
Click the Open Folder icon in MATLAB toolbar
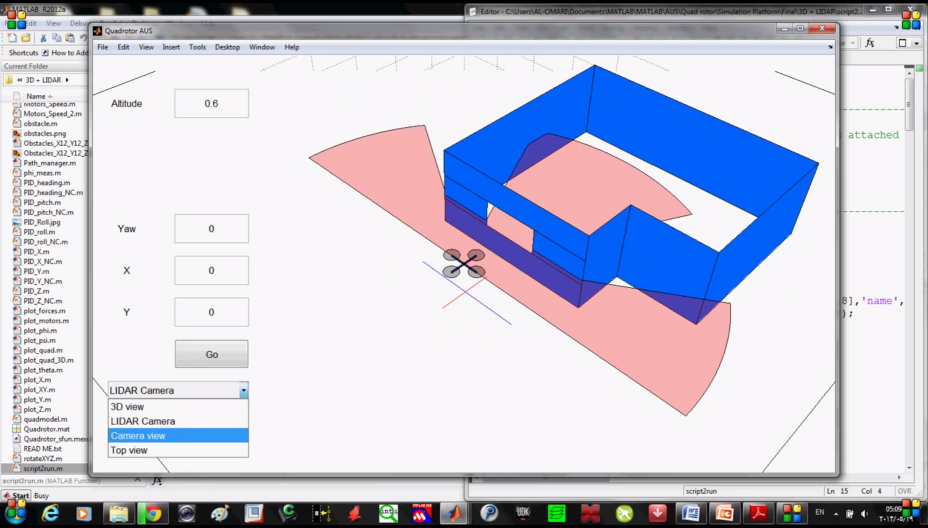coord(25,37)
